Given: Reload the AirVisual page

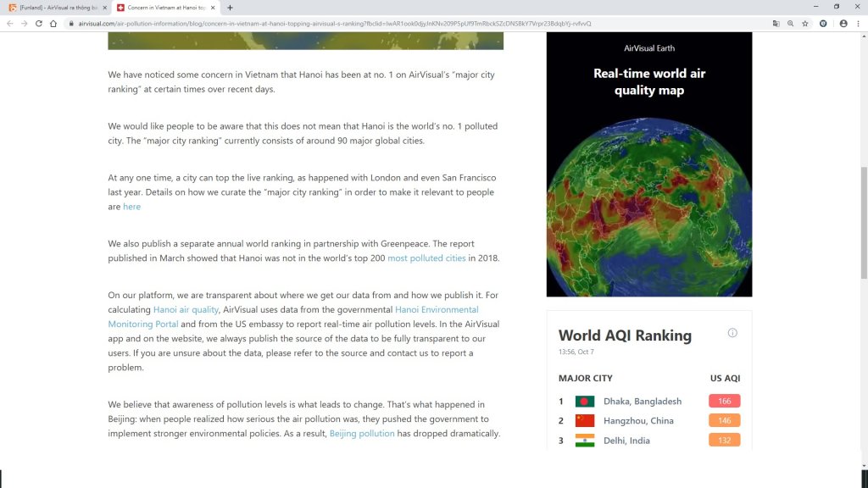Looking at the screenshot, I should coord(39,24).
